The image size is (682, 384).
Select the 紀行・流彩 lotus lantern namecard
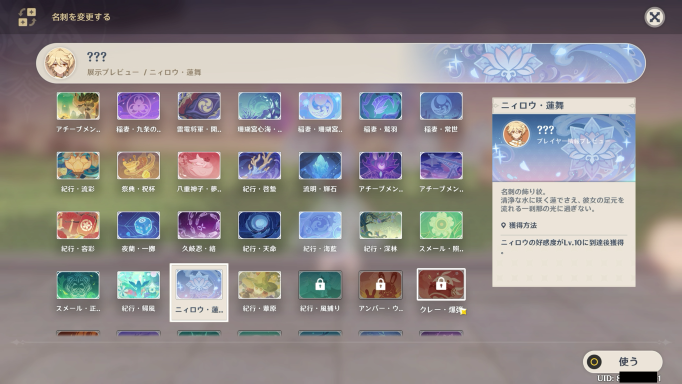pos(78,166)
